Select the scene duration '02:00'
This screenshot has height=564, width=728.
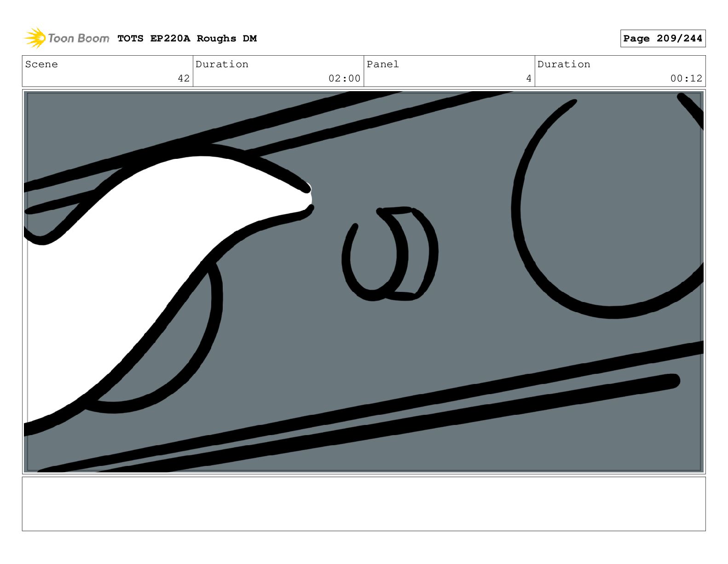344,78
